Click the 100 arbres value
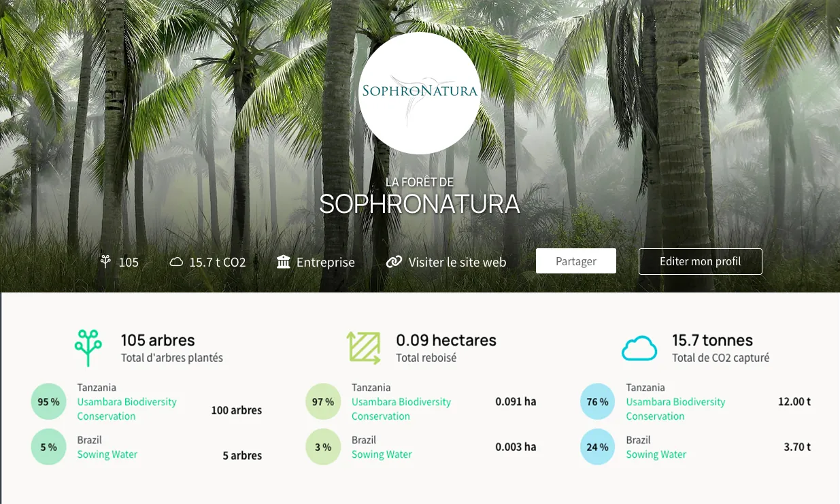This screenshot has width=840, height=504. (237, 410)
